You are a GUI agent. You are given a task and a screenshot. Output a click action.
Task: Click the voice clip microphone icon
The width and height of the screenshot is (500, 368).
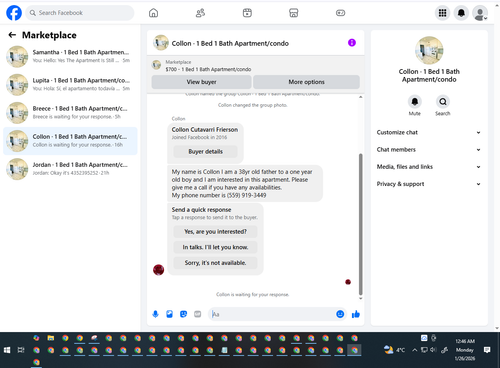tap(155, 314)
